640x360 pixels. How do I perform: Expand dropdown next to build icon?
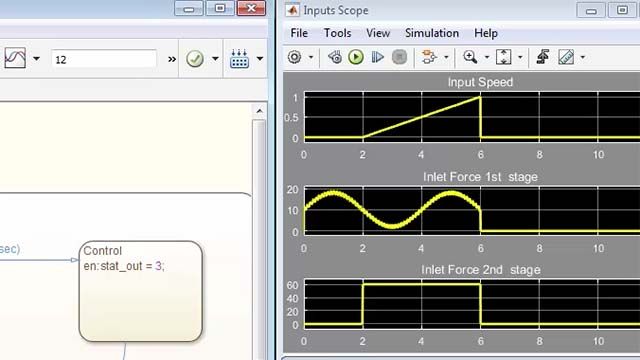click(260, 59)
